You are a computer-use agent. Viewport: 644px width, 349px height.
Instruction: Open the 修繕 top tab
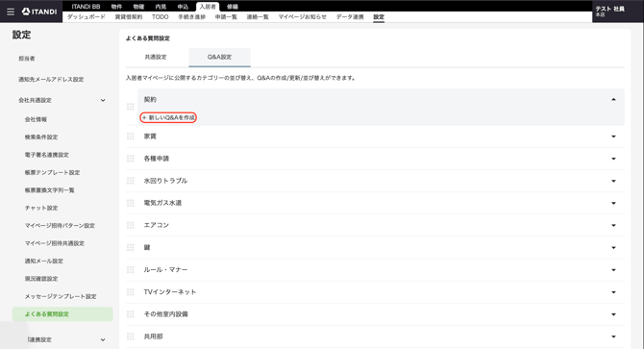pos(233,7)
